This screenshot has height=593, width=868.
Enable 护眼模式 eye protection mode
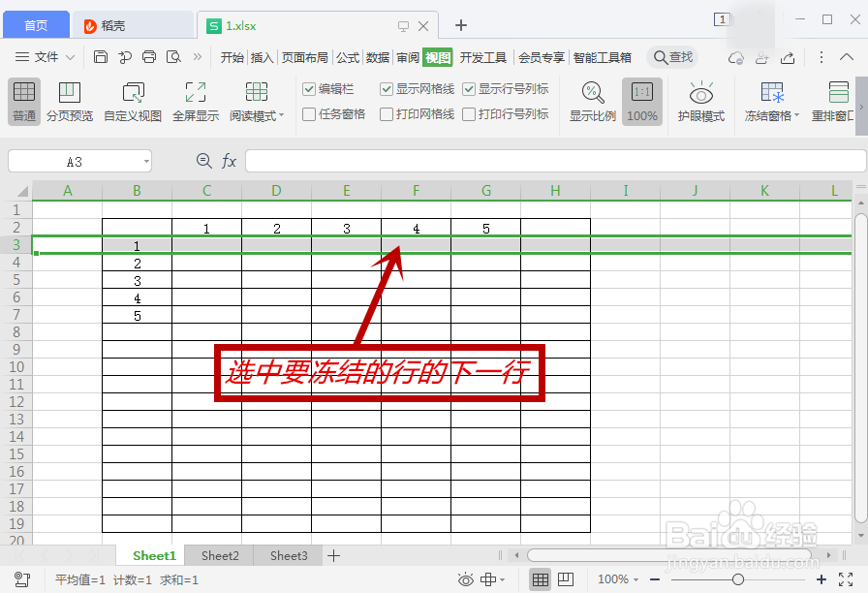(700, 101)
